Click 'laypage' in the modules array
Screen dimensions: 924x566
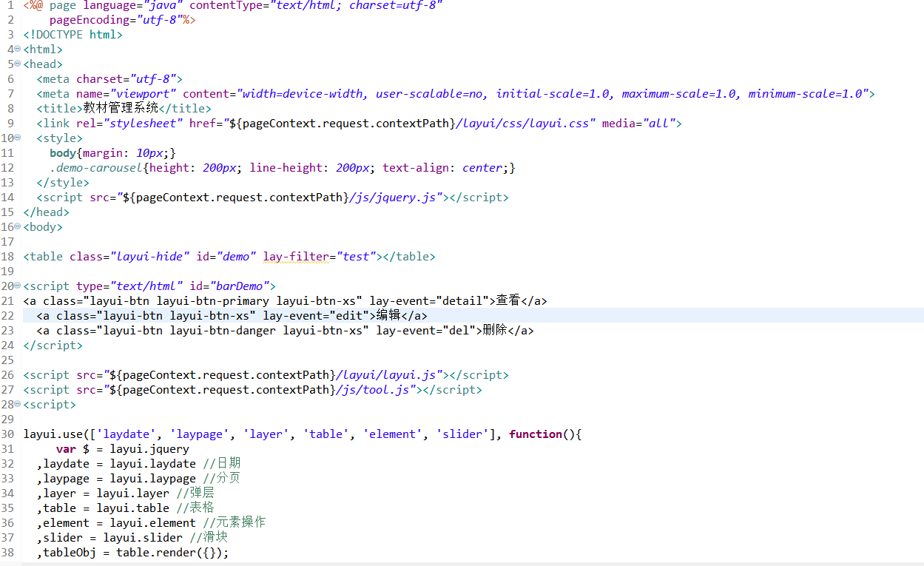(x=200, y=434)
